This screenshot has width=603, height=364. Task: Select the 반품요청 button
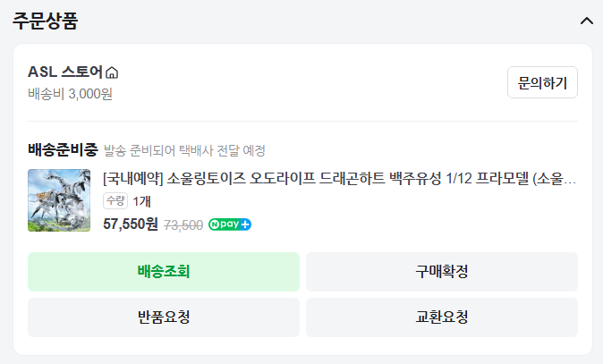click(x=164, y=317)
